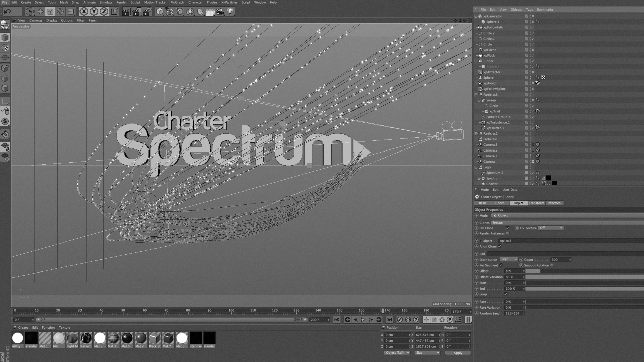Screen dimensions: 644x362
Task: Toggle Per Segment checkbox
Action: coord(501,265)
